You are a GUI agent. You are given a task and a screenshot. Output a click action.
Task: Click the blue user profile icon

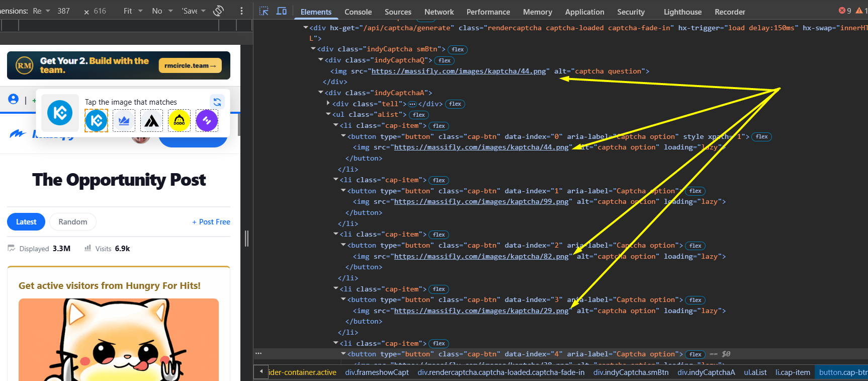14,99
